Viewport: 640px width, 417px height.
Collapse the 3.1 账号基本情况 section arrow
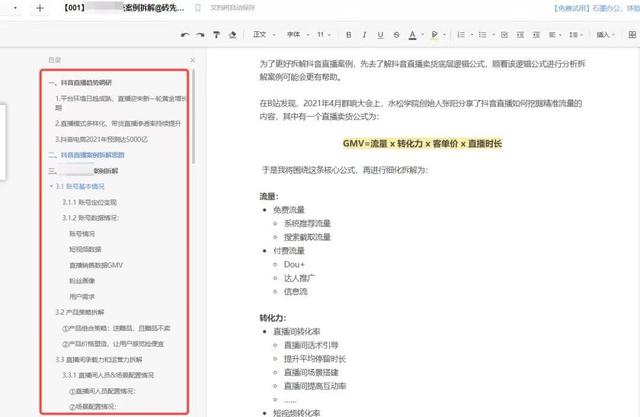coord(51,186)
